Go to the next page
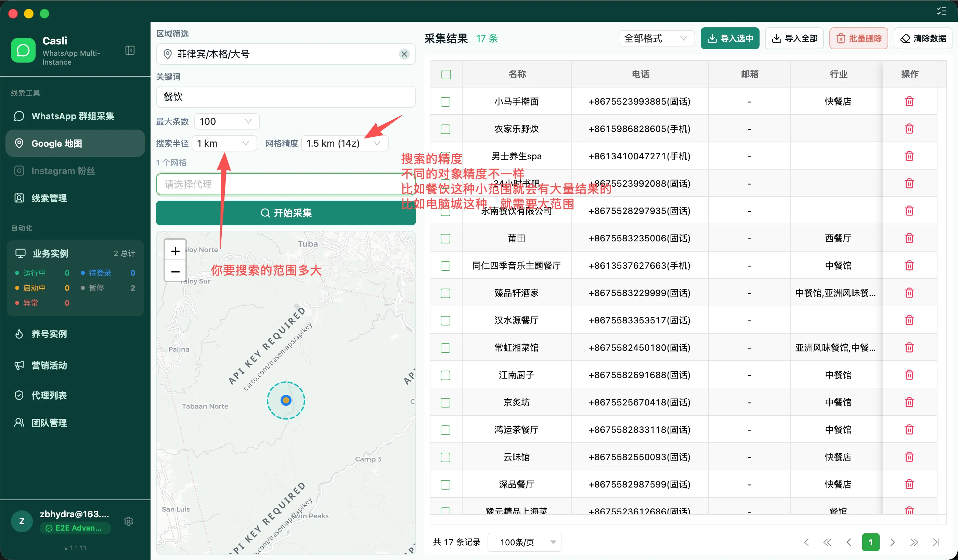Viewport: 958px width, 560px height. pos(892,542)
